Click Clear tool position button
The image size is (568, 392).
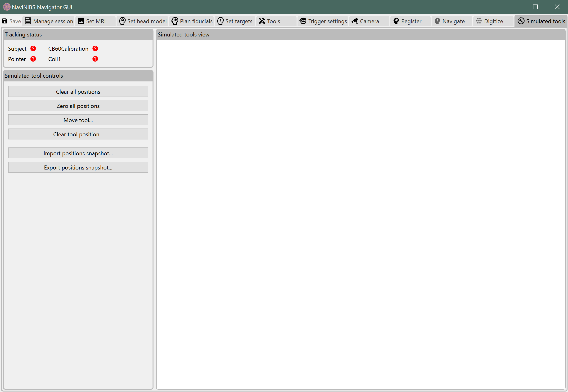click(x=78, y=134)
